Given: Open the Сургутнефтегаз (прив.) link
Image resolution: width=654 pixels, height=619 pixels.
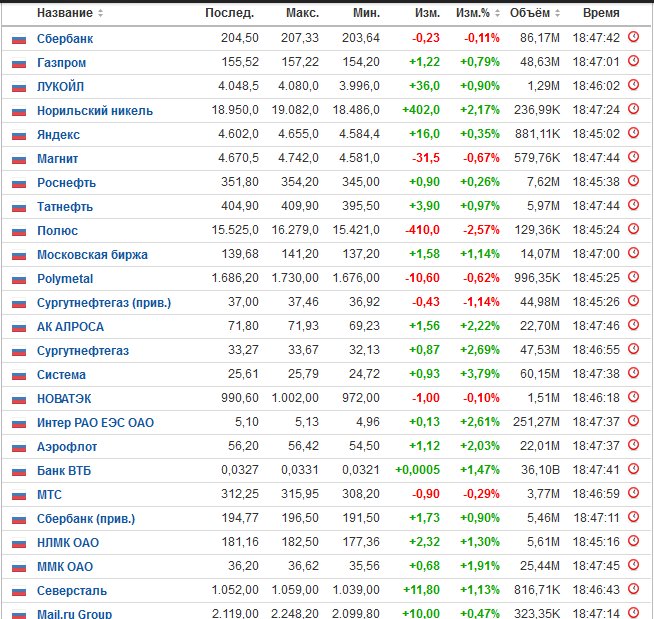Looking at the screenshot, I should tap(104, 302).
